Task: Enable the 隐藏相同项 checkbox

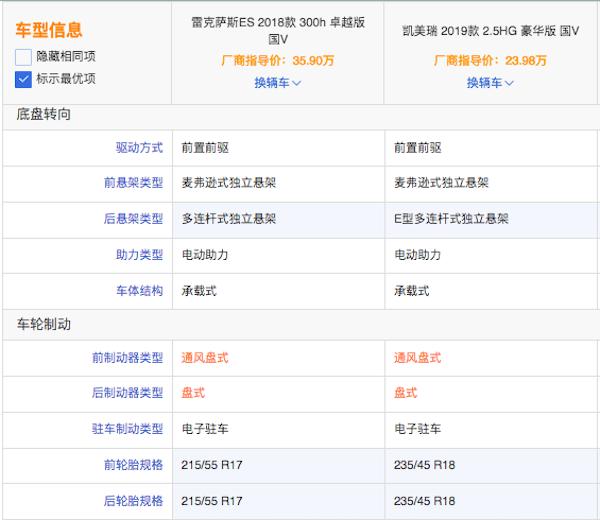Action: pos(24,57)
